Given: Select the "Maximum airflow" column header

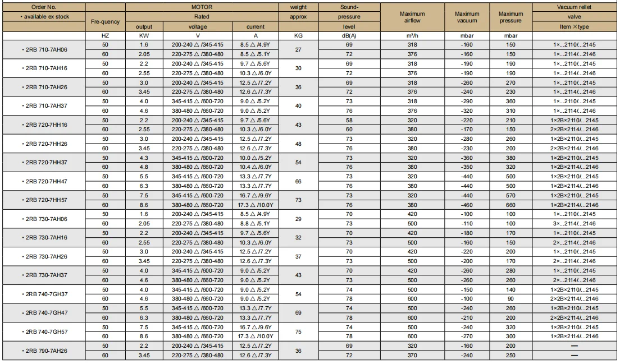Looking at the screenshot, I should click(x=412, y=17).
